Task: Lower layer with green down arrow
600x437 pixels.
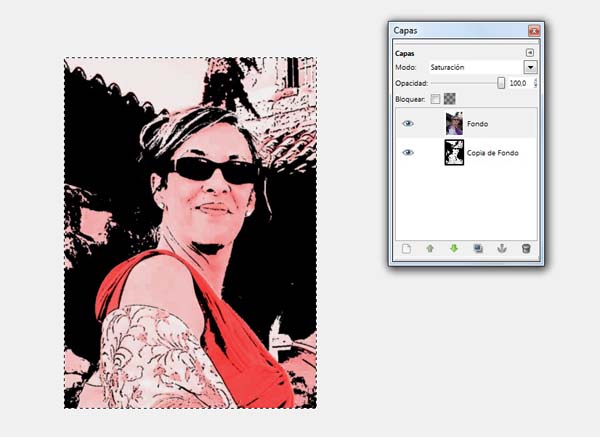Action: [x=454, y=249]
